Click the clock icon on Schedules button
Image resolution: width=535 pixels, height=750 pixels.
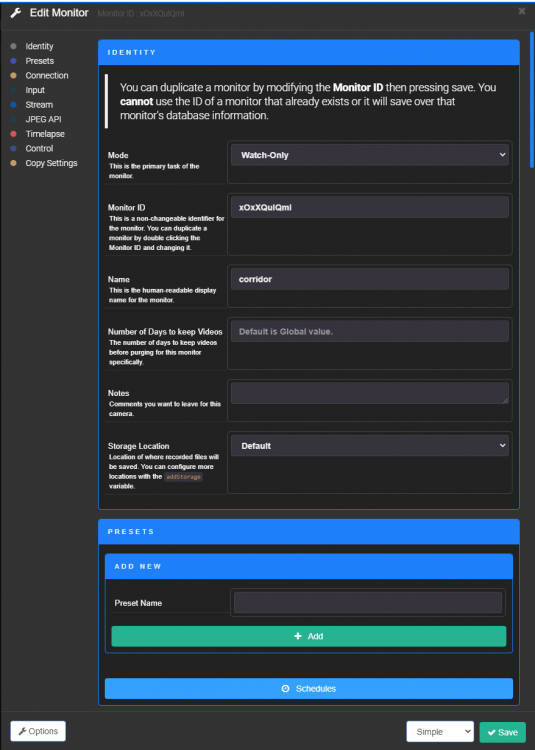click(285, 689)
